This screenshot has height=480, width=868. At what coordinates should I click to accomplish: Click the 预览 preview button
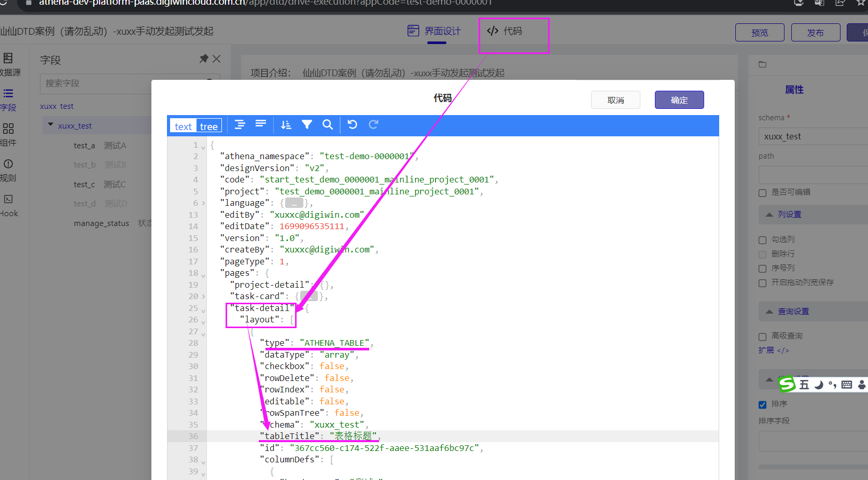[x=760, y=33]
